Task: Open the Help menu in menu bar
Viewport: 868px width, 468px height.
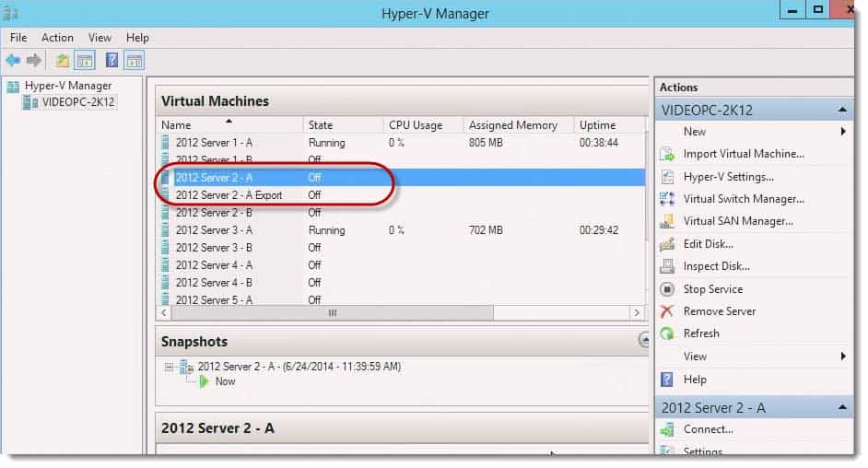Action: (137, 38)
